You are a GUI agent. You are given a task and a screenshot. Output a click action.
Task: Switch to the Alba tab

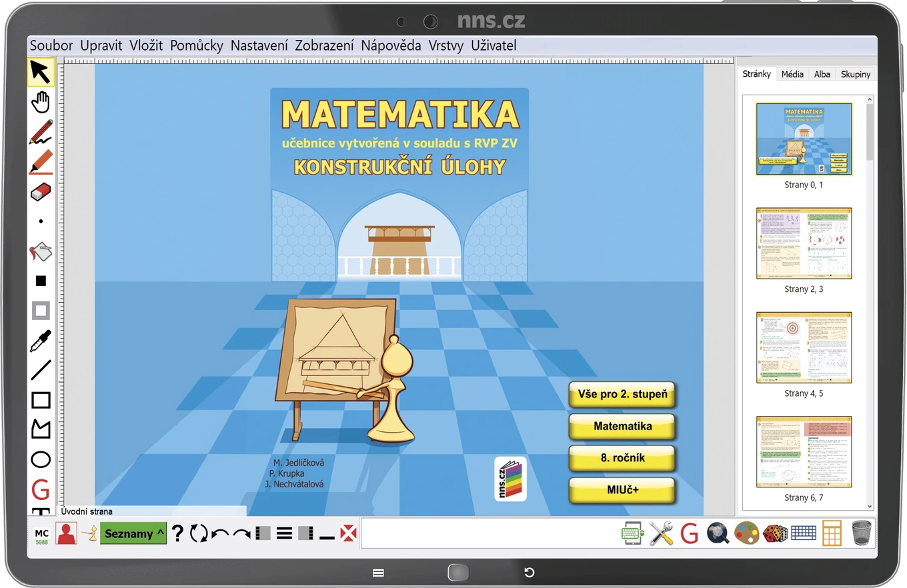pos(822,74)
